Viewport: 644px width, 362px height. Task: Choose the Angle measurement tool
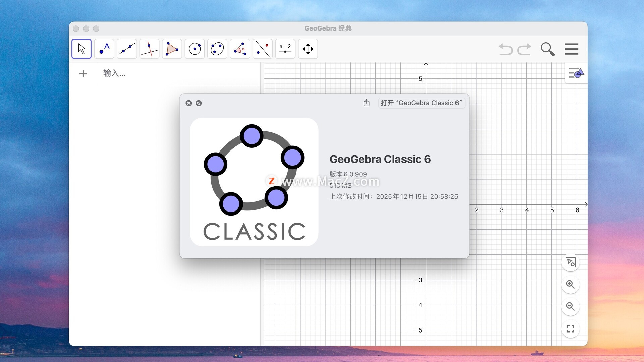(x=240, y=49)
